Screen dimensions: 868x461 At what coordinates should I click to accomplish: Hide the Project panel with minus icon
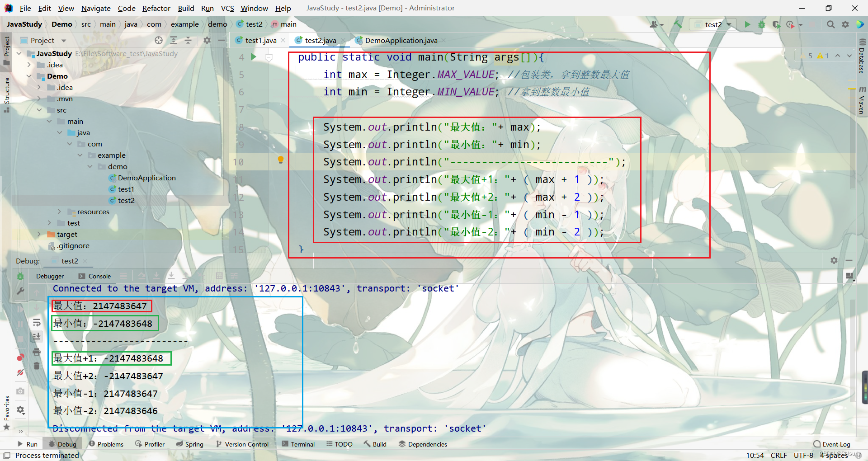(x=222, y=40)
